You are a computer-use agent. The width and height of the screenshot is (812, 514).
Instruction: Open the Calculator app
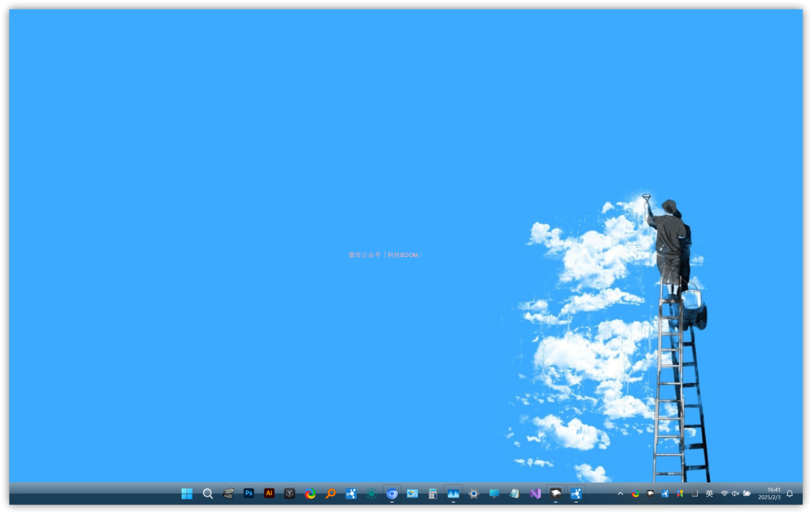click(x=432, y=494)
